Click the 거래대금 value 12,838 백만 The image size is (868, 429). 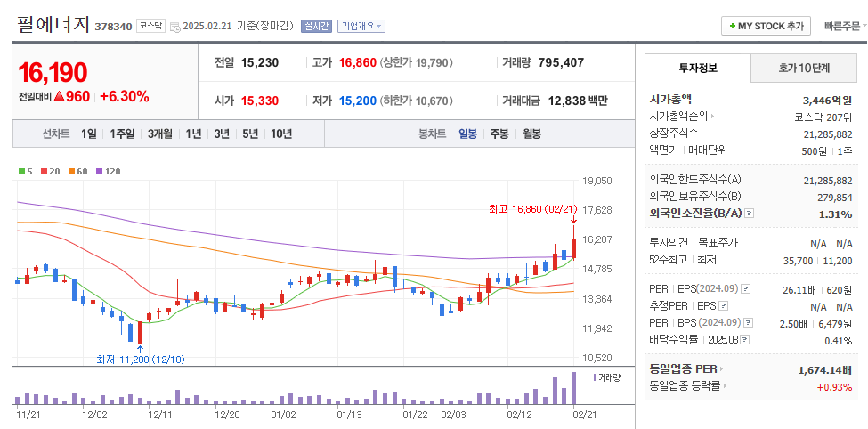[x=578, y=101]
